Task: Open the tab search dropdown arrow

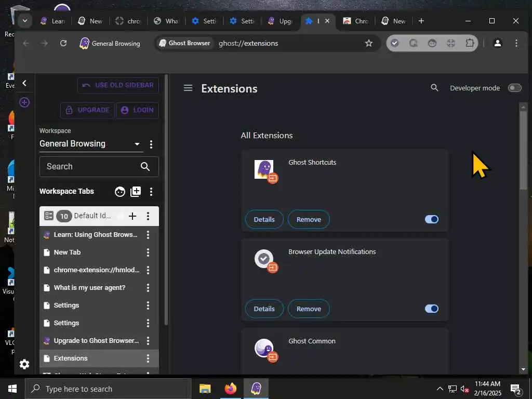Action: point(25,21)
